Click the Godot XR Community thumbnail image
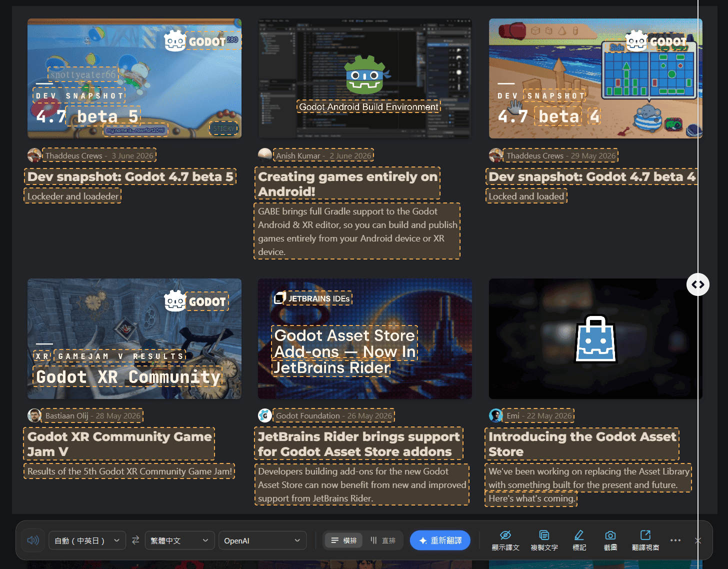This screenshot has width=728, height=569. pyautogui.click(x=134, y=338)
